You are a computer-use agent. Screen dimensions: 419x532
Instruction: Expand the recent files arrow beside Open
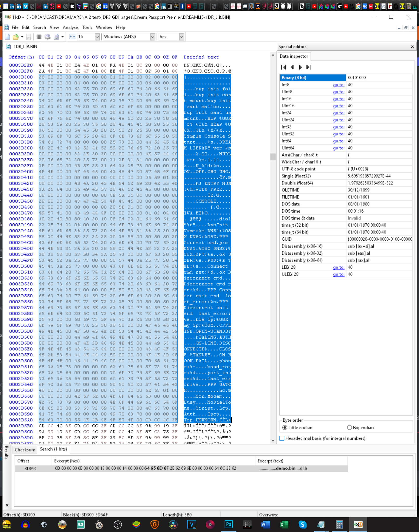point(22,37)
